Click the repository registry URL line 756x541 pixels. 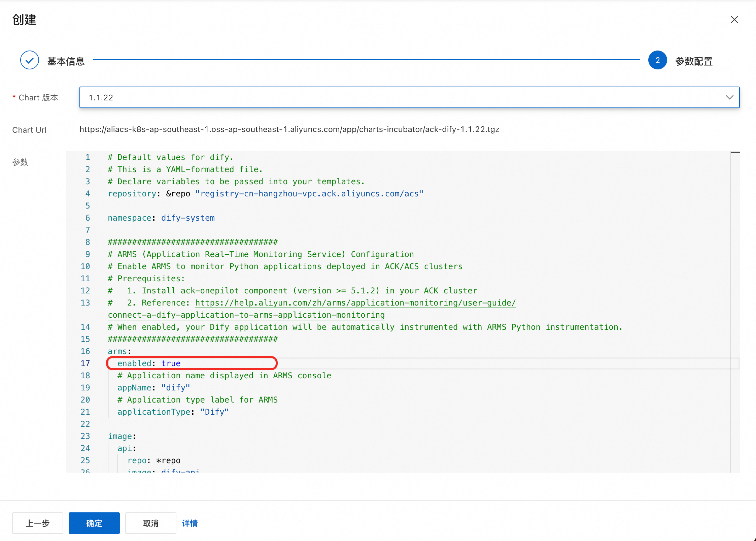266,194
